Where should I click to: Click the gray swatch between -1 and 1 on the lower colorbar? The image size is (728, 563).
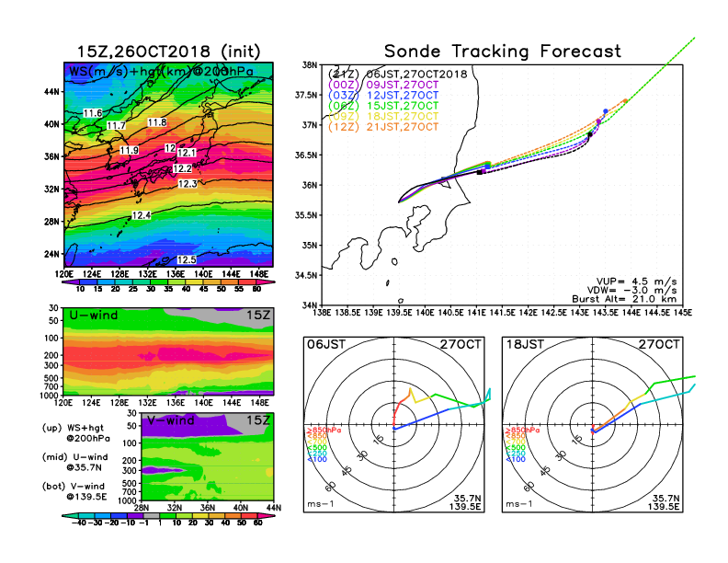152,516
